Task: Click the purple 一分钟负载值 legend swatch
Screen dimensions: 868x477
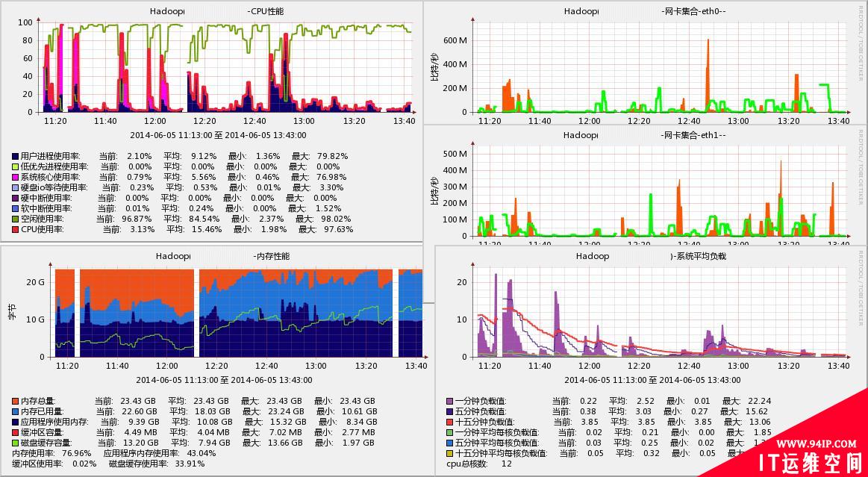Action: 449,401
